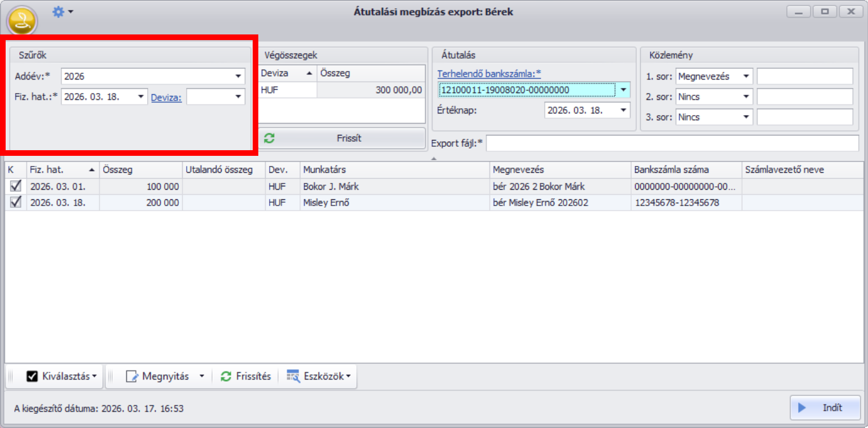The width and height of the screenshot is (868, 428).
Task: Open the 1. sor Megnevezés dropdown
Action: [x=746, y=76]
